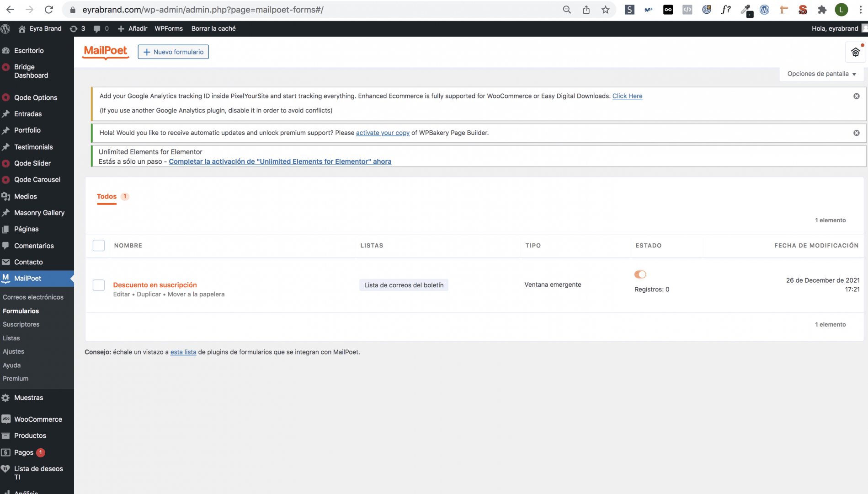The image size is (868, 494).
Task: Select all forms checkbox in header
Action: [x=99, y=246]
